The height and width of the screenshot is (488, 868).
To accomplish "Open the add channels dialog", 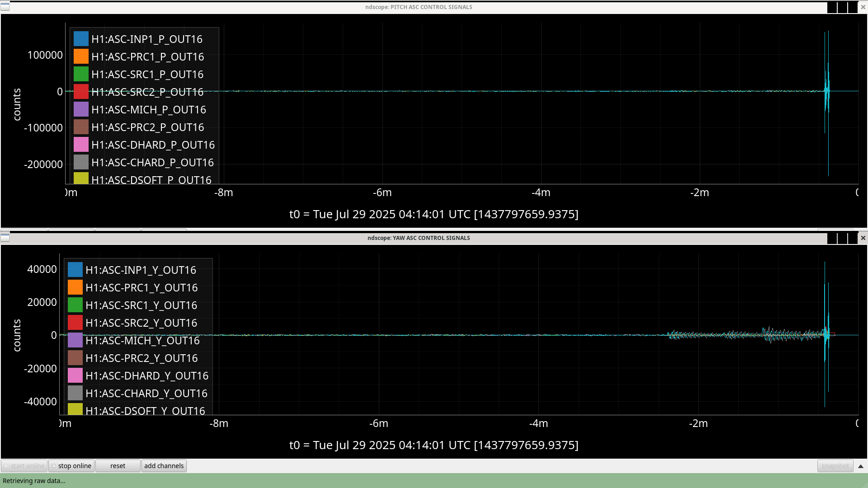I will click(164, 466).
